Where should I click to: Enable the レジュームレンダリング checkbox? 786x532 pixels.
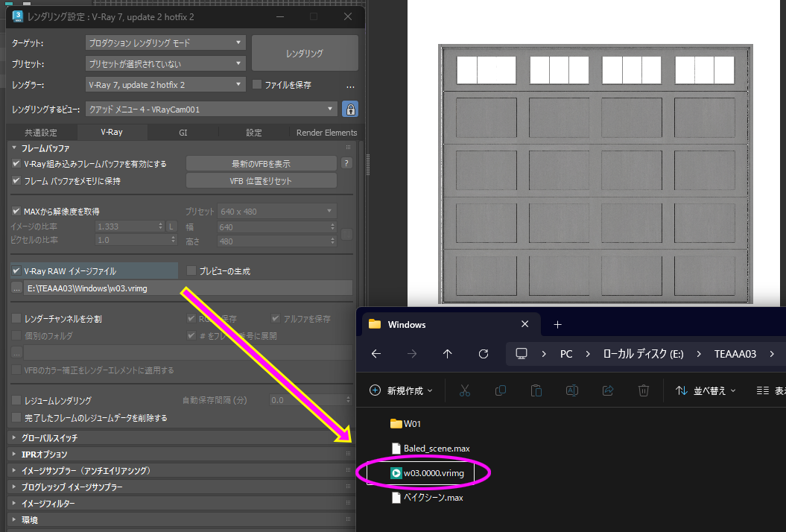coord(16,401)
